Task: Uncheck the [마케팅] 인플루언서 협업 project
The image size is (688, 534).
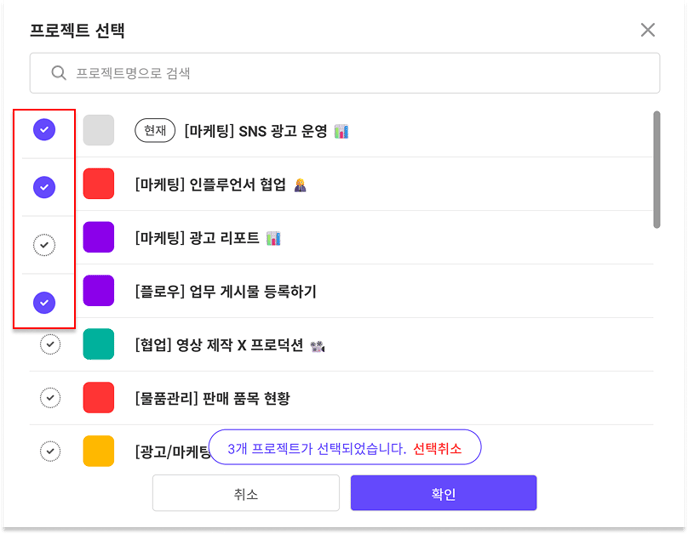Action: [44, 187]
